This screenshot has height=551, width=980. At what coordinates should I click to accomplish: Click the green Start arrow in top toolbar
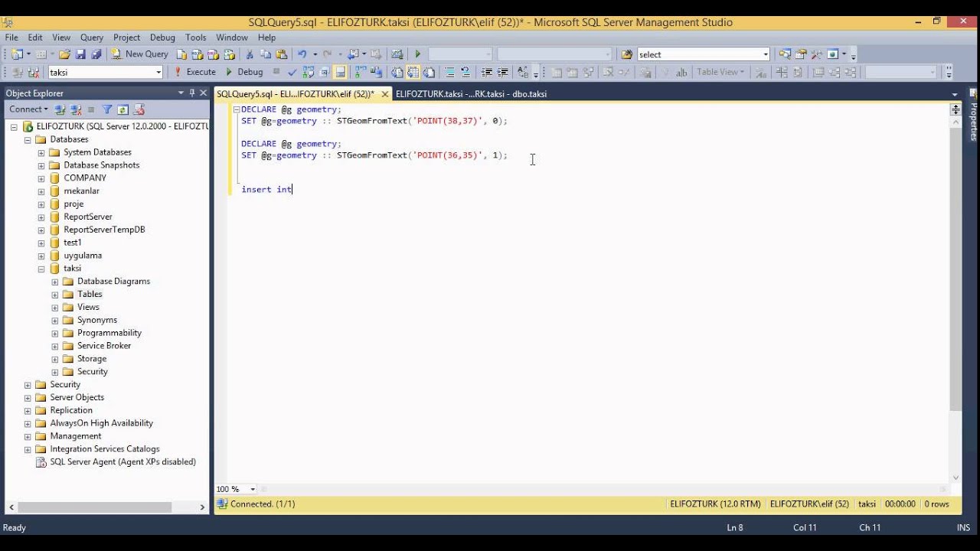[x=417, y=54]
